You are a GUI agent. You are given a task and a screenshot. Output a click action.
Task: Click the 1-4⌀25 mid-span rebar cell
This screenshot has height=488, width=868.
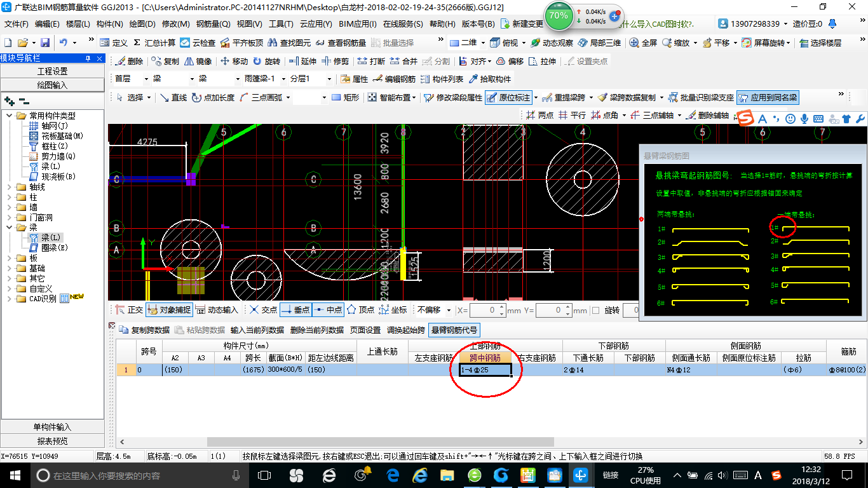click(x=485, y=369)
